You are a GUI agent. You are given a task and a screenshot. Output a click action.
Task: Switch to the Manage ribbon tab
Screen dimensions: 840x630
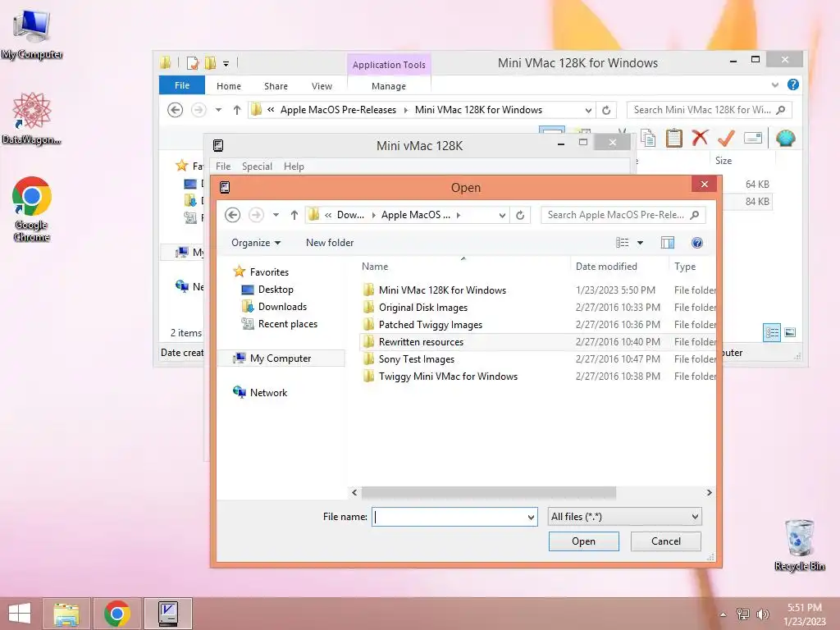pyautogui.click(x=389, y=85)
